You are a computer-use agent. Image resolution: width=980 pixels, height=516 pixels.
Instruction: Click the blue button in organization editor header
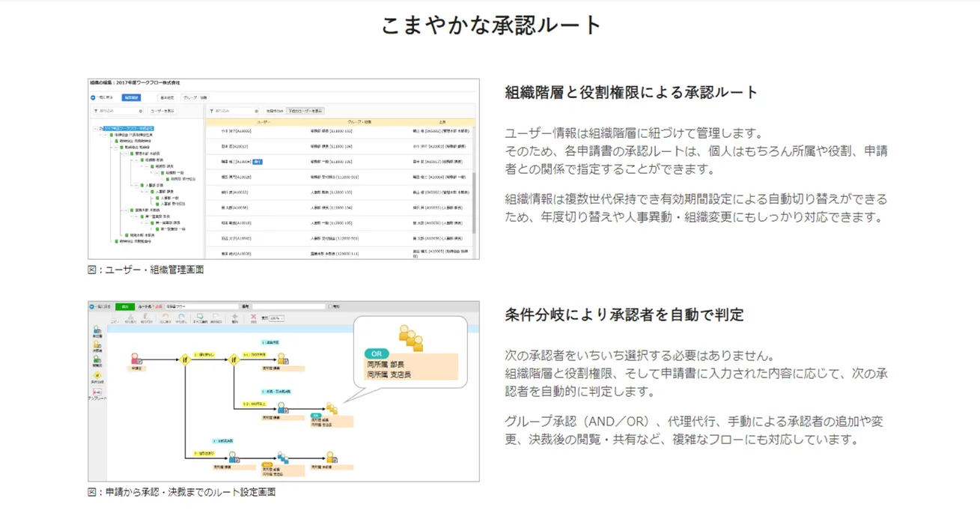pyautogui.click(x=131, y=97)
